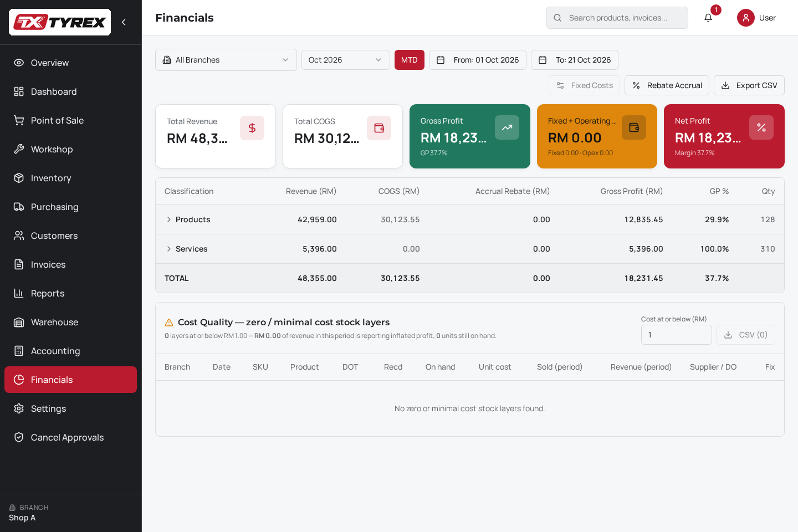
Task: Click the Shop A branch building icon
Action: tap(12, 508)
